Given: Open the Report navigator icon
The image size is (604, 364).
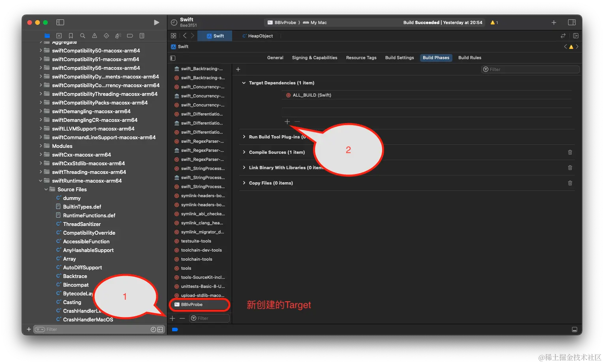Looking at the screenshot, I should (x=142, y=36).
